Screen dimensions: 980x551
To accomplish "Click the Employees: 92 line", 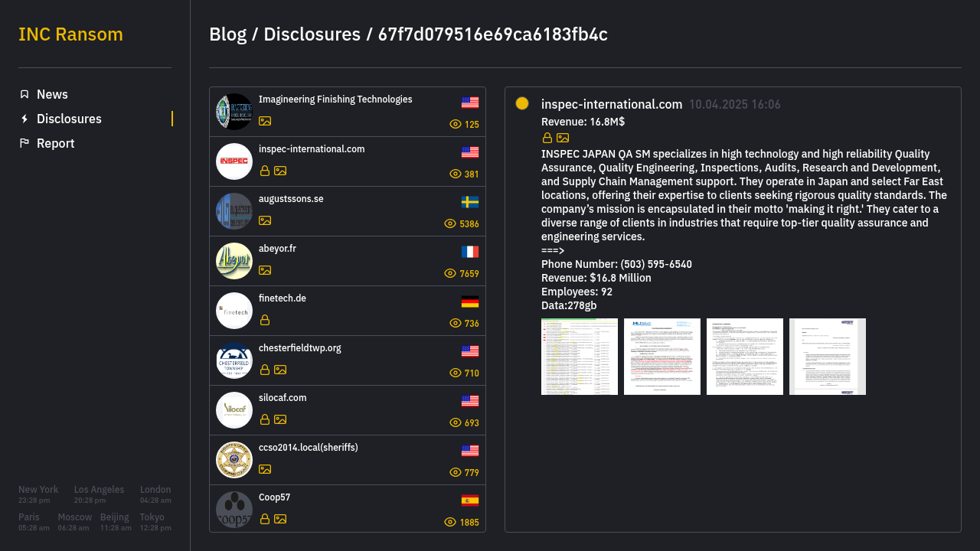I will 577,292.
